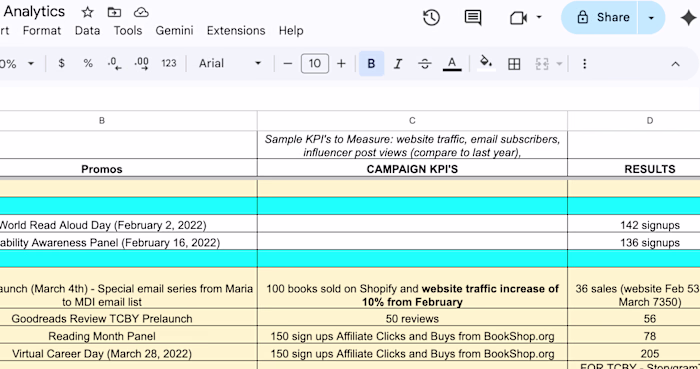Select the 136 signups cell
700x369 pixels.
pyautogui.click(x=634, y=242)
